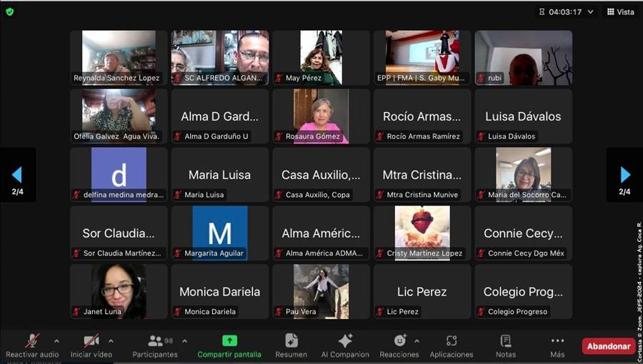This screenshot has width=643, height=364.
Task: Open the Resumen meeting summary
Action: [x=291, y=346]
